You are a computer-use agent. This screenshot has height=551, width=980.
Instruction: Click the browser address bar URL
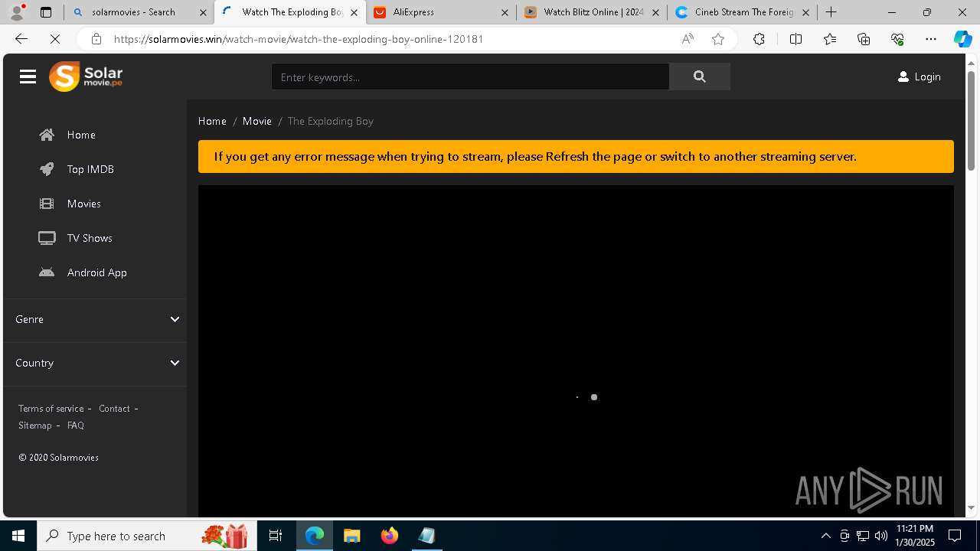[x=299, y=39]
